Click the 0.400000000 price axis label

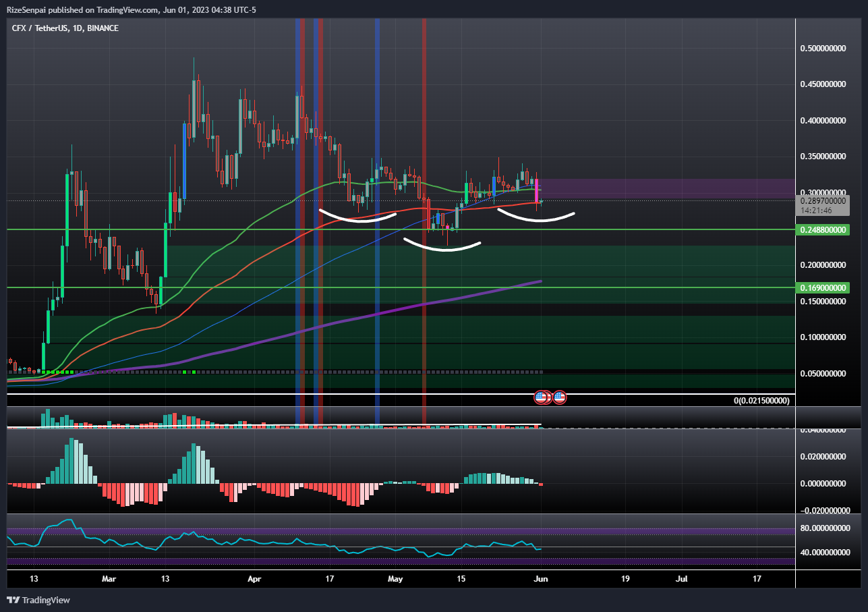[x=823, y=121]
